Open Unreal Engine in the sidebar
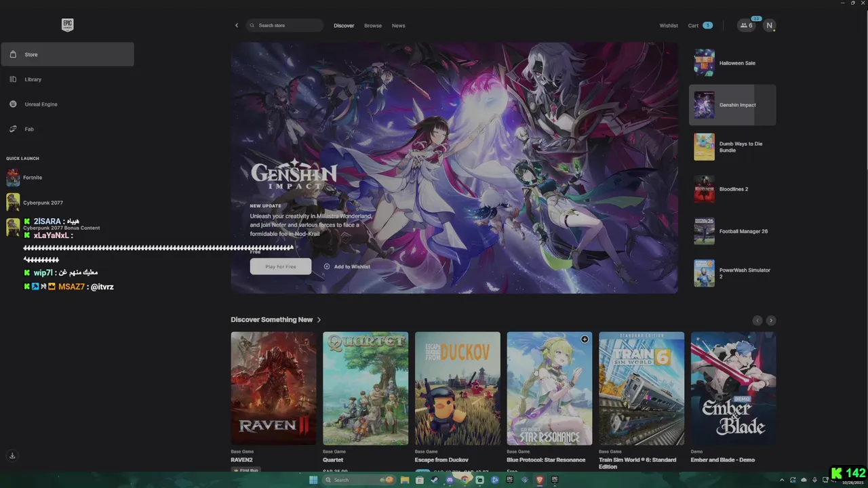Image resolution: width=868 pixels, height=488 pixels. (x=67, y=104)
